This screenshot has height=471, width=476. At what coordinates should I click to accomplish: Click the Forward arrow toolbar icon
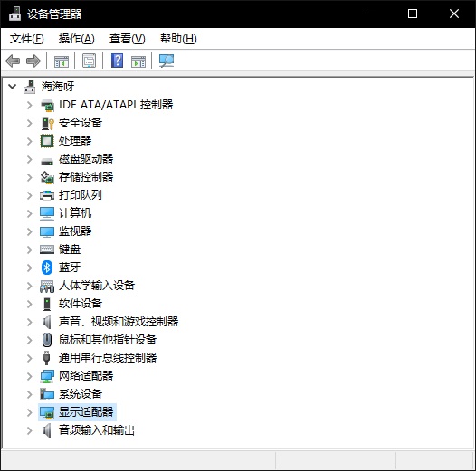[x=33, y=61]
